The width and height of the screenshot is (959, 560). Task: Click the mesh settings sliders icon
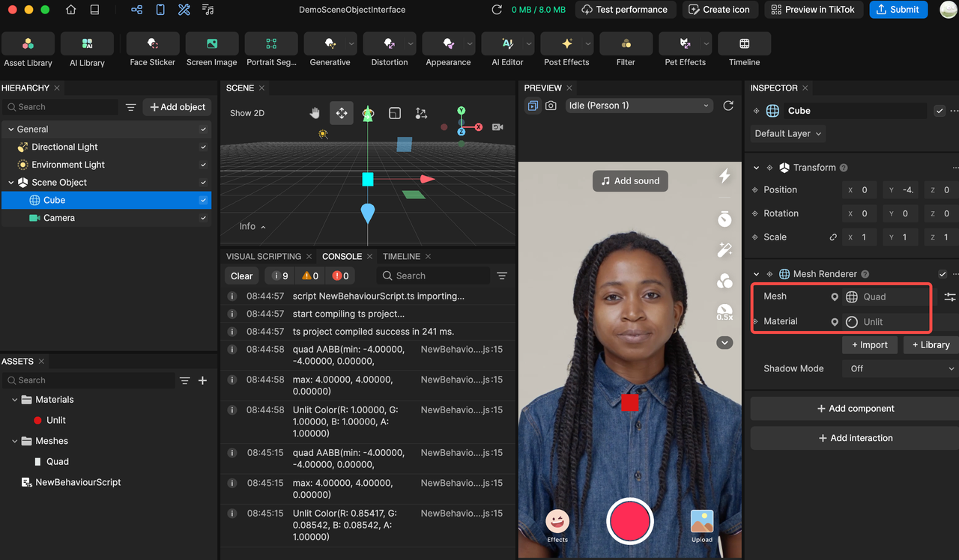[950, 297]
